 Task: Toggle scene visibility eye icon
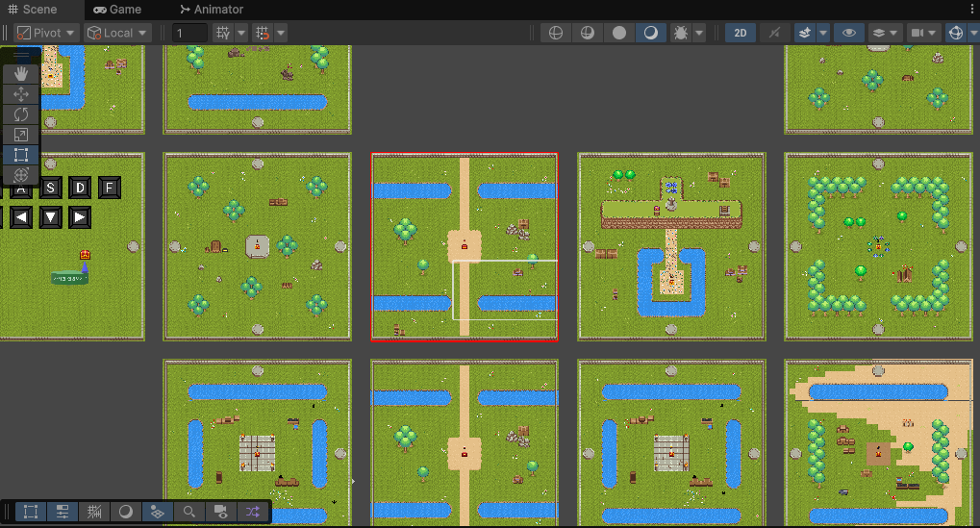coord(848,33)
